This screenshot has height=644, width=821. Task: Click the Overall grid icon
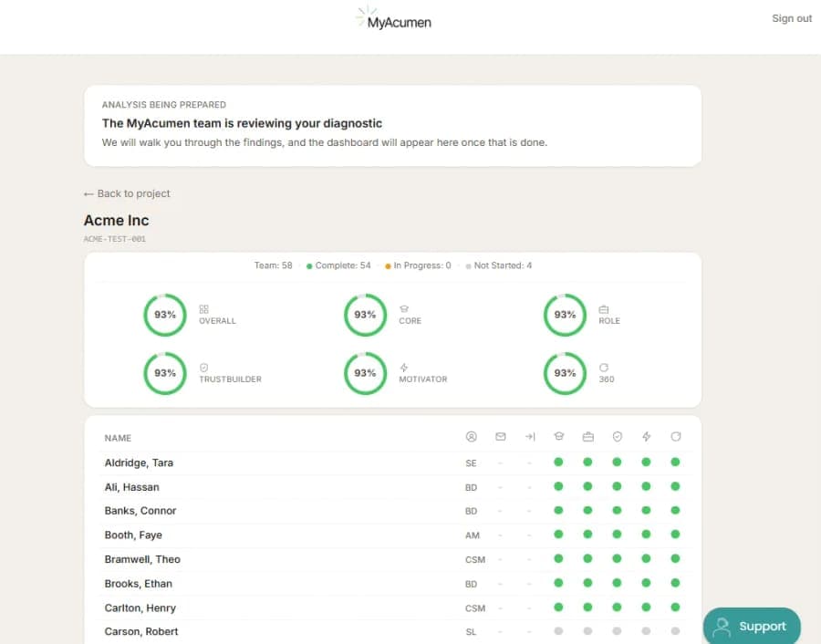click(203, 309)
